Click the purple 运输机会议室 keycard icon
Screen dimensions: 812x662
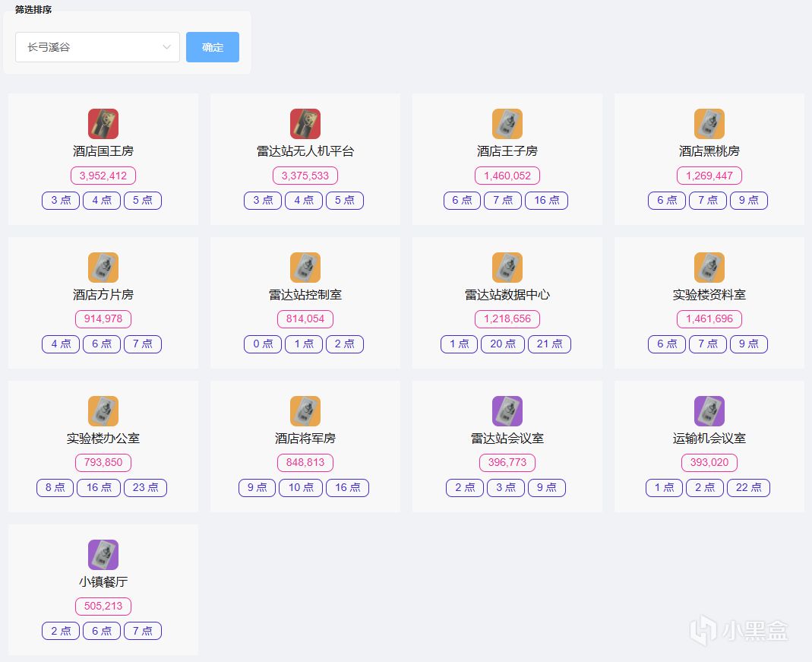709,411
